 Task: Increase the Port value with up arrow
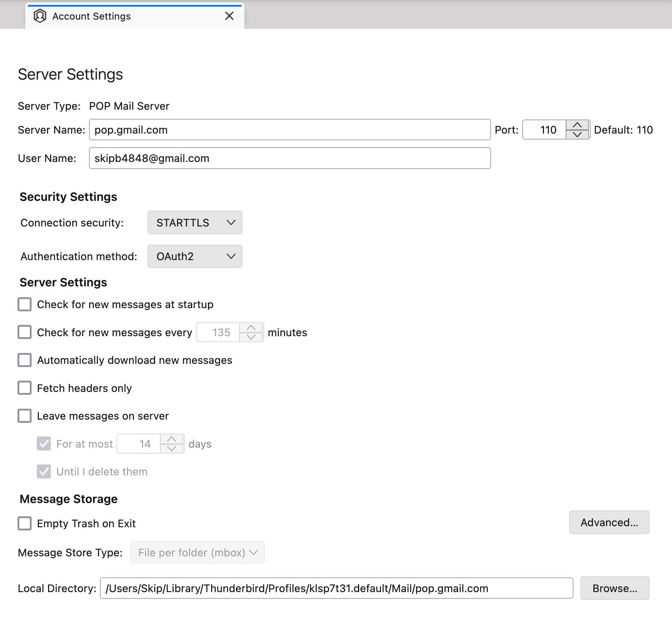[577, 125]
